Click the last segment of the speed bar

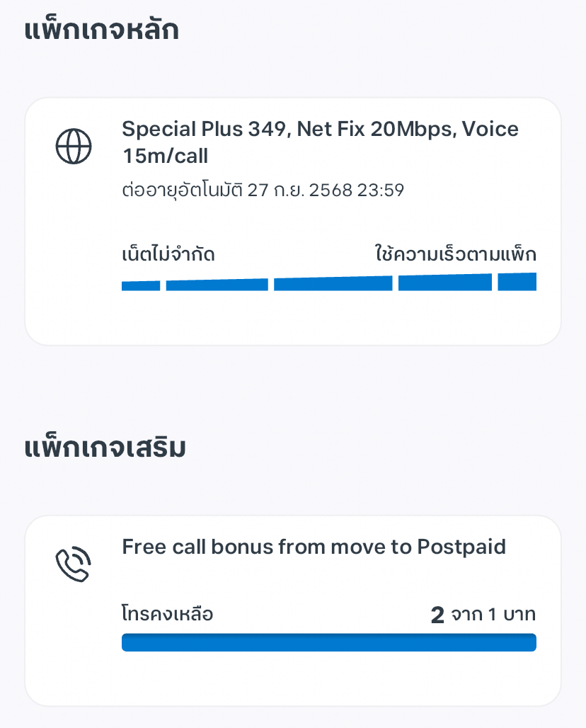[517, 282]
